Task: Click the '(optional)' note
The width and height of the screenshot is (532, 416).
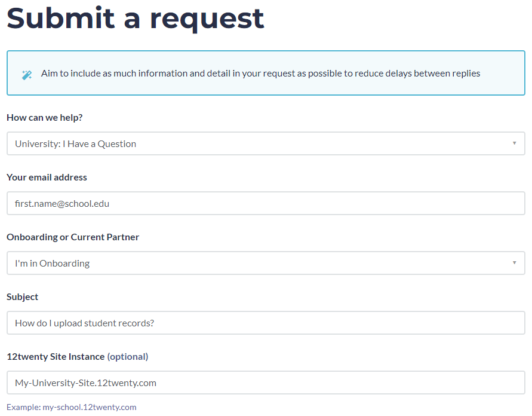Action: point(127,357)
